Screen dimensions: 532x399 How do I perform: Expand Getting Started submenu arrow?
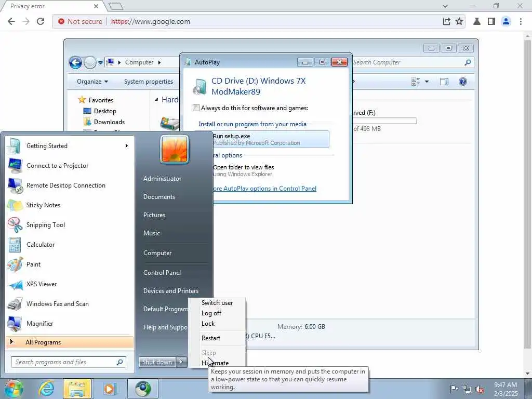tap(127, 146)
